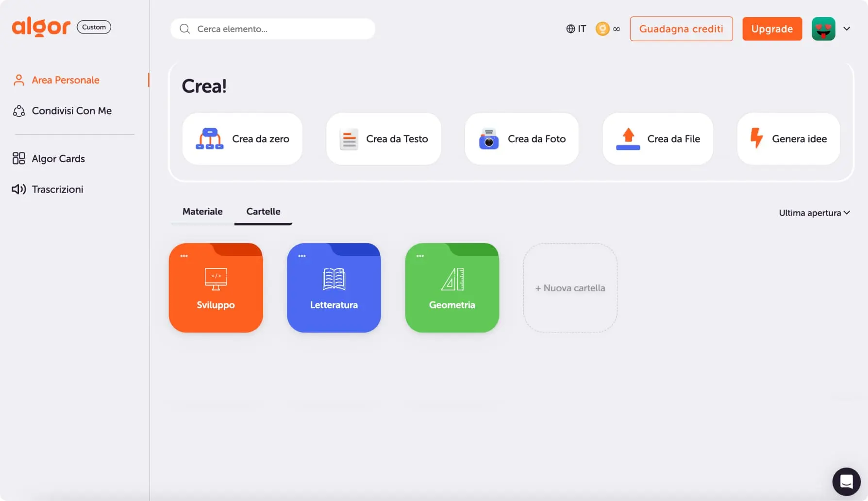
Task: Expand the profile avatar chevron menu
Action: 847,29
